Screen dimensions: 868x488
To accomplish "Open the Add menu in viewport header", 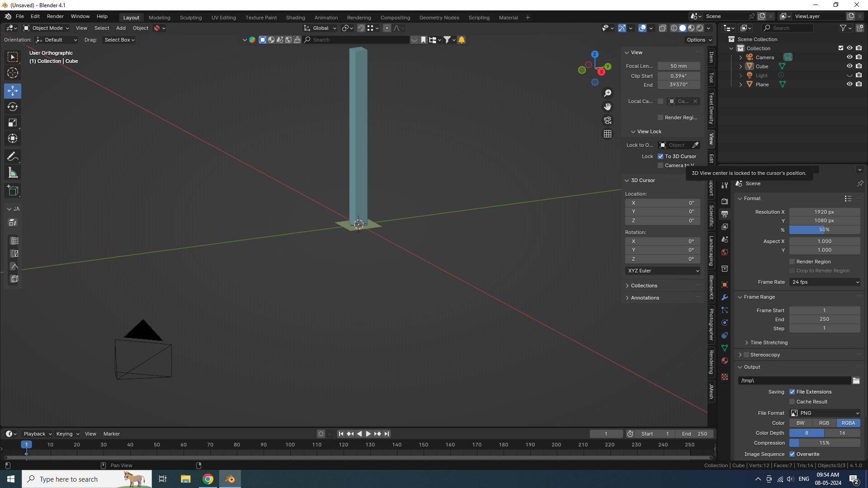I will pos(121,28).
